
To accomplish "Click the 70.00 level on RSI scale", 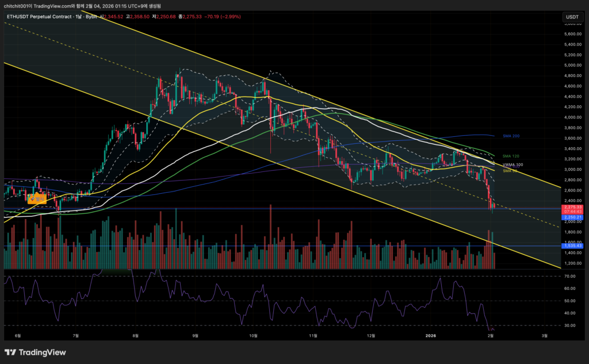I will click(571, 276).
